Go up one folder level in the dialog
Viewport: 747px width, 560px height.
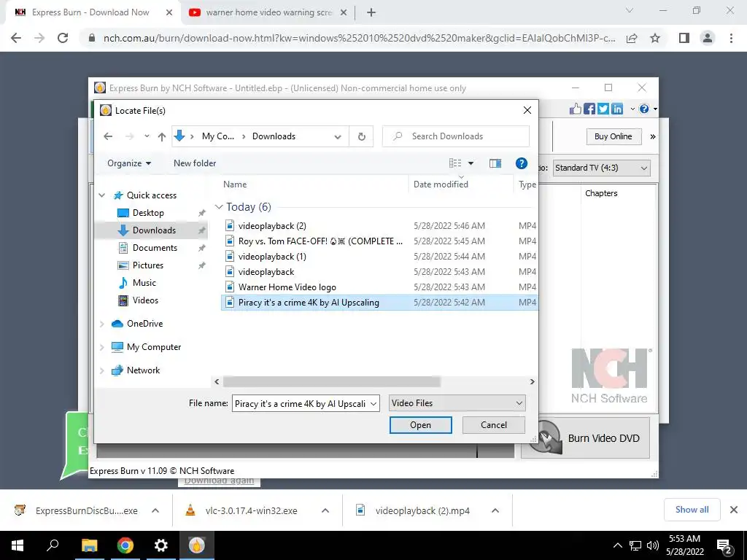coord(161,136)
